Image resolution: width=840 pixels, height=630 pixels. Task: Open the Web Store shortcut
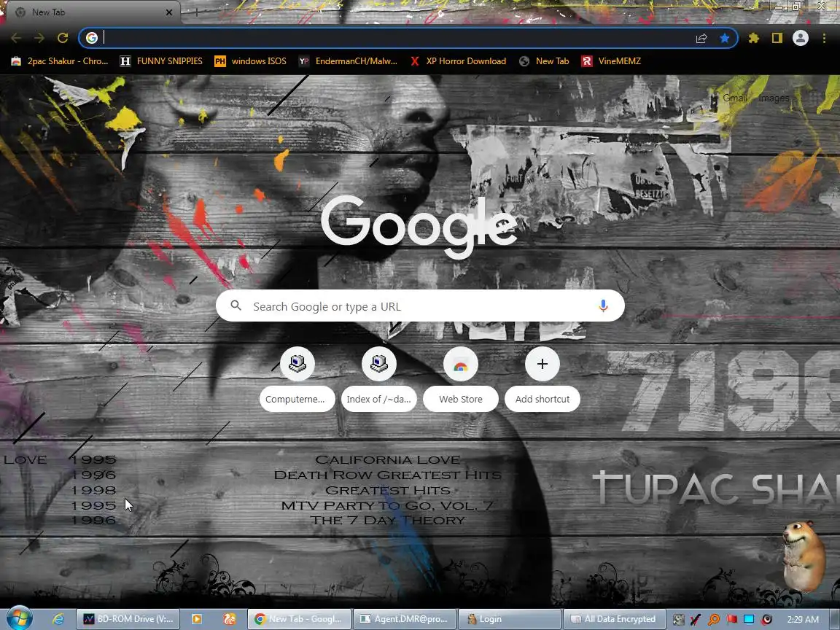[461, 379]
